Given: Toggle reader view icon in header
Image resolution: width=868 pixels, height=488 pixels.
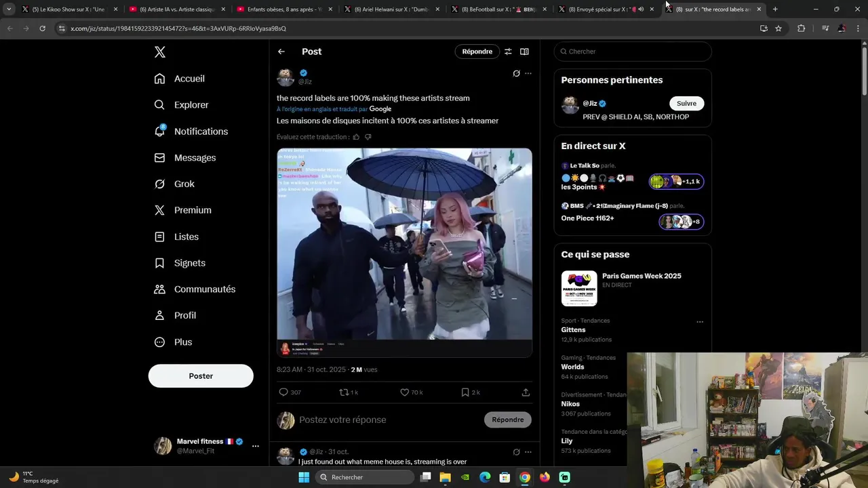Looking at the screenshot, I should click(524, 52).
